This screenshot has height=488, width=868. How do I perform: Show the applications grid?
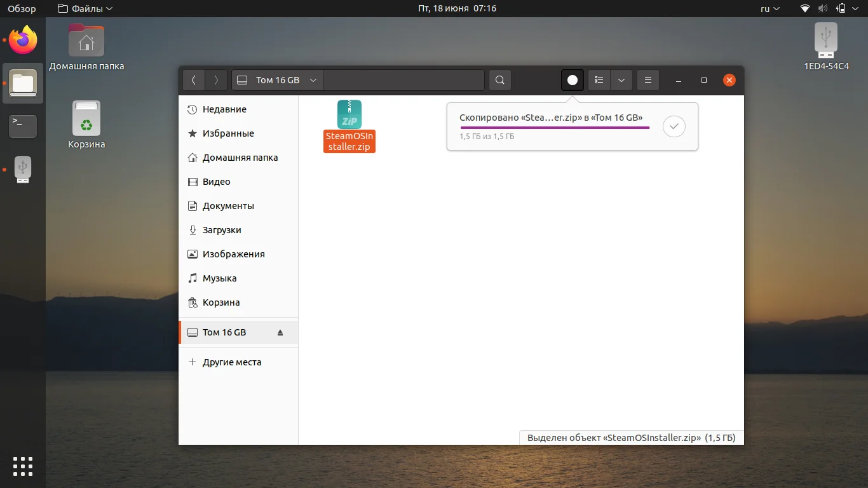[23, 466]
